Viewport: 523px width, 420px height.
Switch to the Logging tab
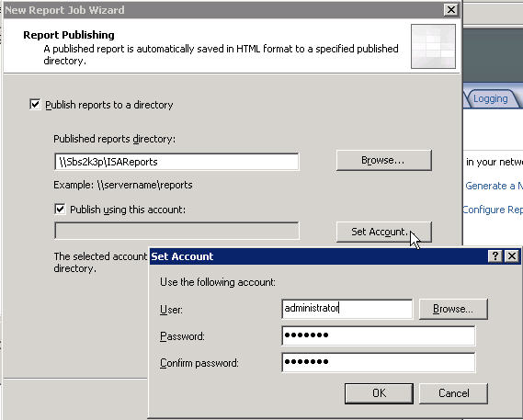[490, 98]
